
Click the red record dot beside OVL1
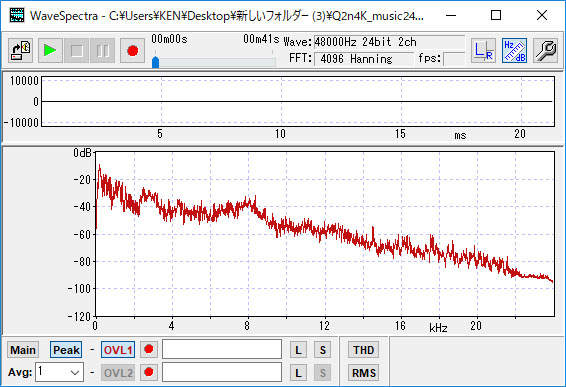tap(149, 349)
